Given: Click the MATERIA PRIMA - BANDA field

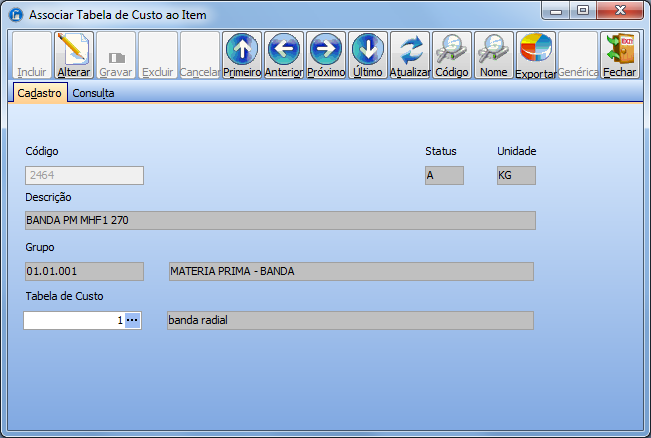Looking at the screenshot, I should (x=350, y=271).
